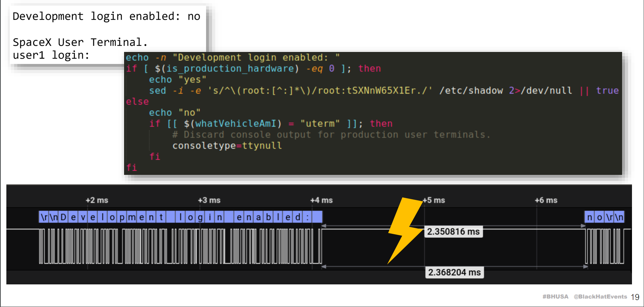The height and width of the screenshot is (307, 644).
Task: Click the 'consoletype=ttynull' code line
Action: [227, 146]
